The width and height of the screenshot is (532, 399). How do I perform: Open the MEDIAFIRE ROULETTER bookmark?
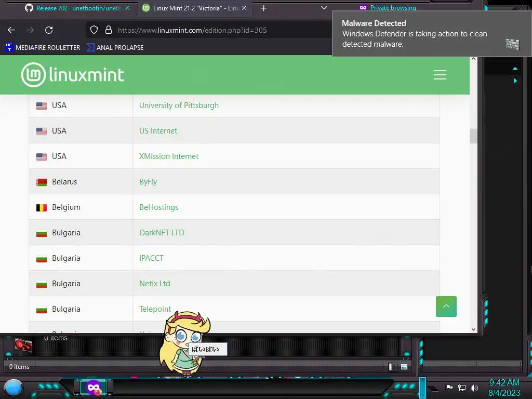click(43, 47)
